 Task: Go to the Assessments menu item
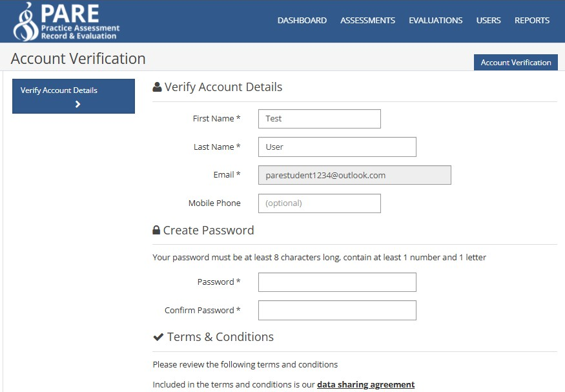[367, 21]
